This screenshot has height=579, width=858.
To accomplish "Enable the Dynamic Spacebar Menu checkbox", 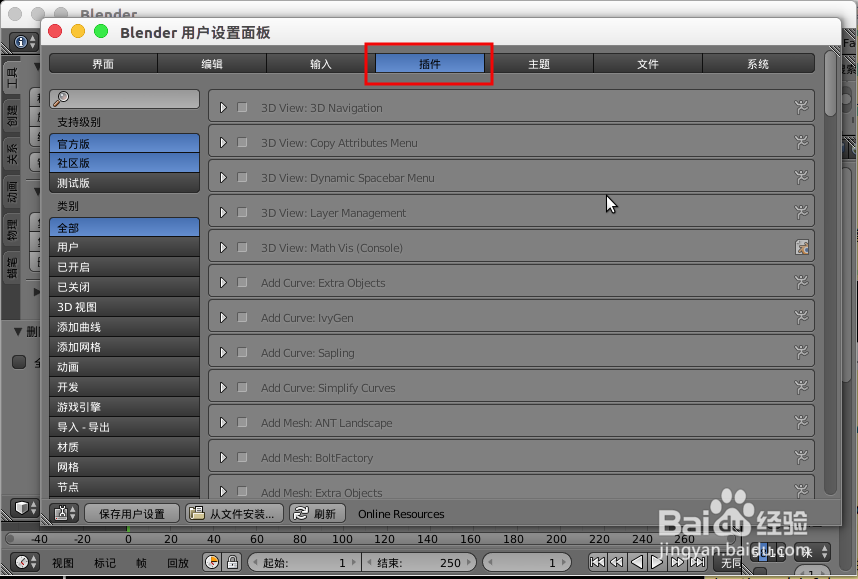I will [x=242, y=177].
